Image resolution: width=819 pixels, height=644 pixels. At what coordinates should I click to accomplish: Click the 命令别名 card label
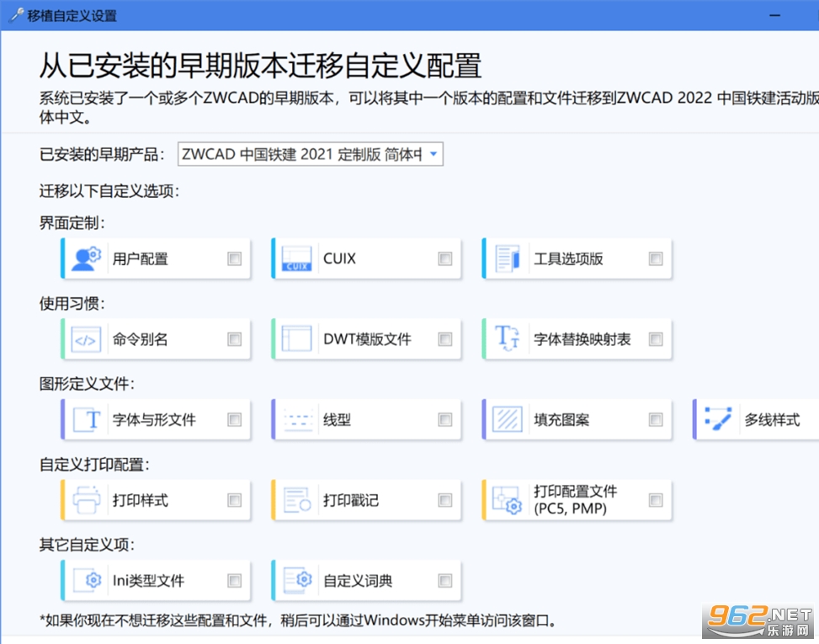[x=141, y=339]
